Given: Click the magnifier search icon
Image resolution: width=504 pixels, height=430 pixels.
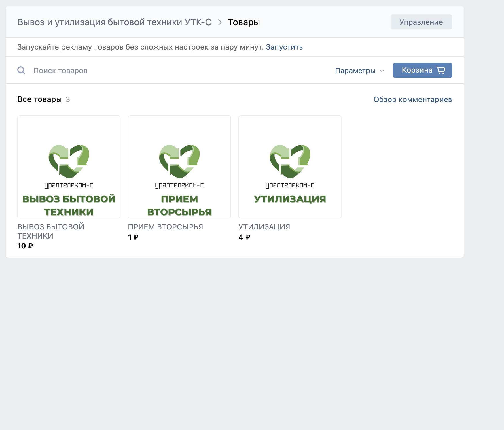Looking at the screenshot, I should coord(21,70).
